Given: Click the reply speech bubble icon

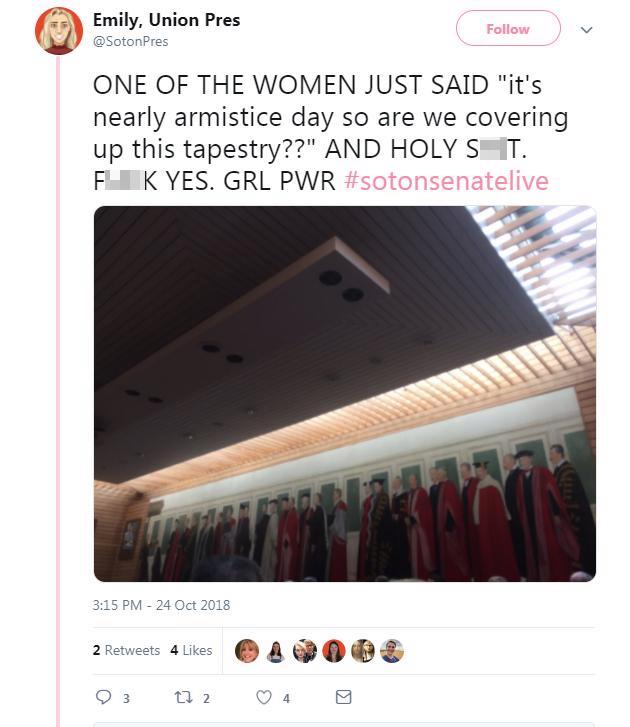Looking at the screenshot, I should 103,697.
